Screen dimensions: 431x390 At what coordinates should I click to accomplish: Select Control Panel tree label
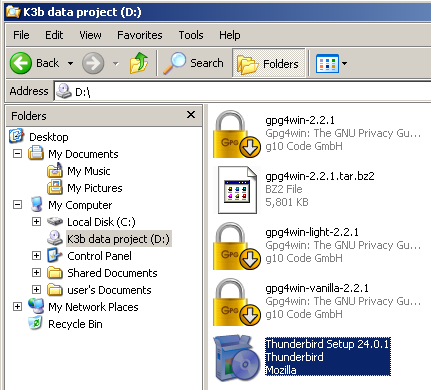[x=99, y=256]
